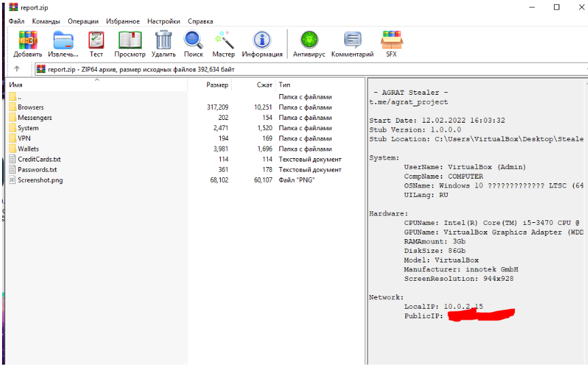Open the Настройки menu

click(x=164, y=21)
